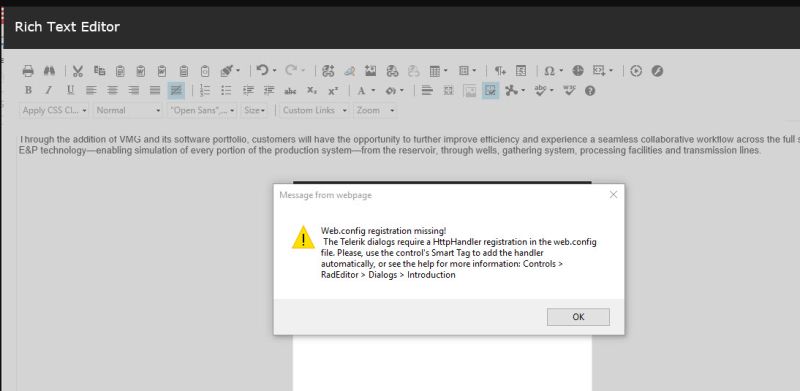Viewport: 800px width, 391px height.
Task: Click the media play circle icon
Action: (636, 71)
